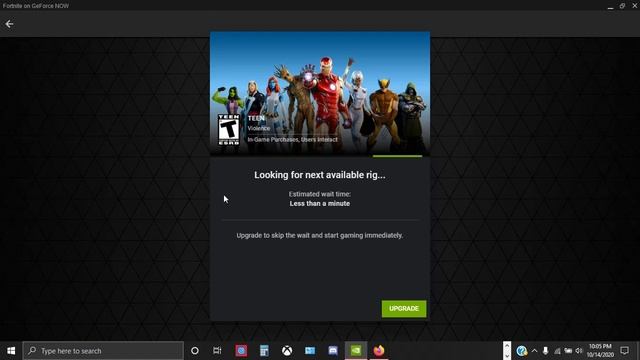Open Discord from the taskbar

coord(333,351)
